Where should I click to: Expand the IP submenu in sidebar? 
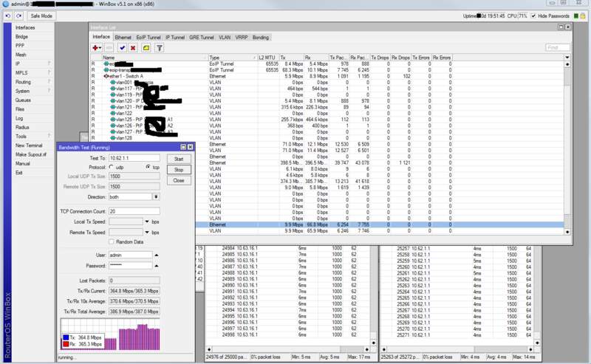click(49, 63)
